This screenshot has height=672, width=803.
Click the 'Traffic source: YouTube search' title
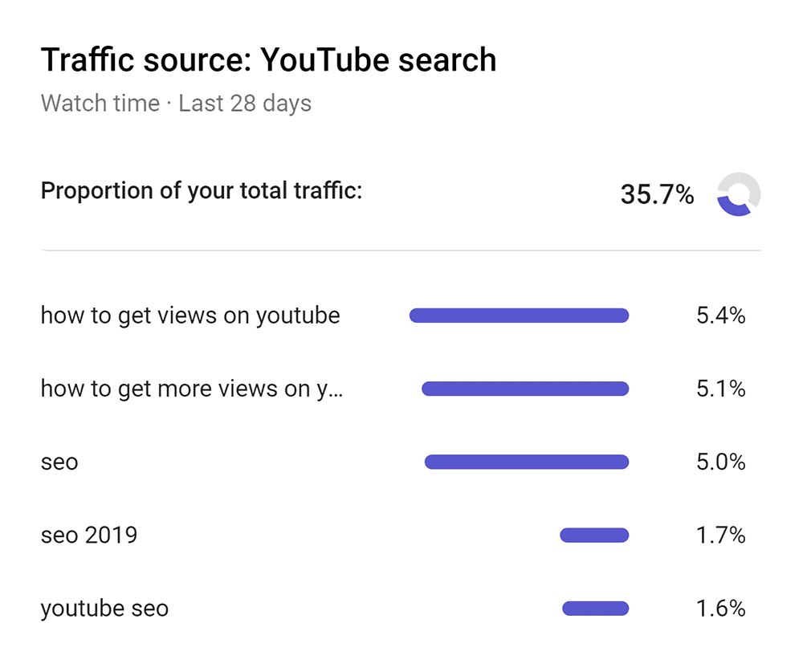269,60
